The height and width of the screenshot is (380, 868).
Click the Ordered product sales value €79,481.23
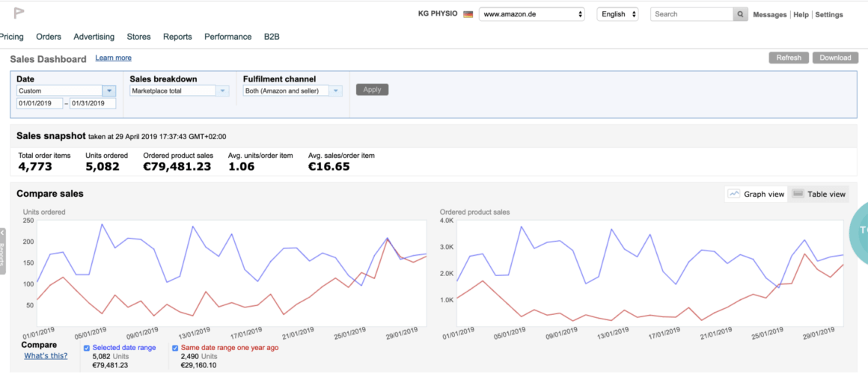coord(177,166)
